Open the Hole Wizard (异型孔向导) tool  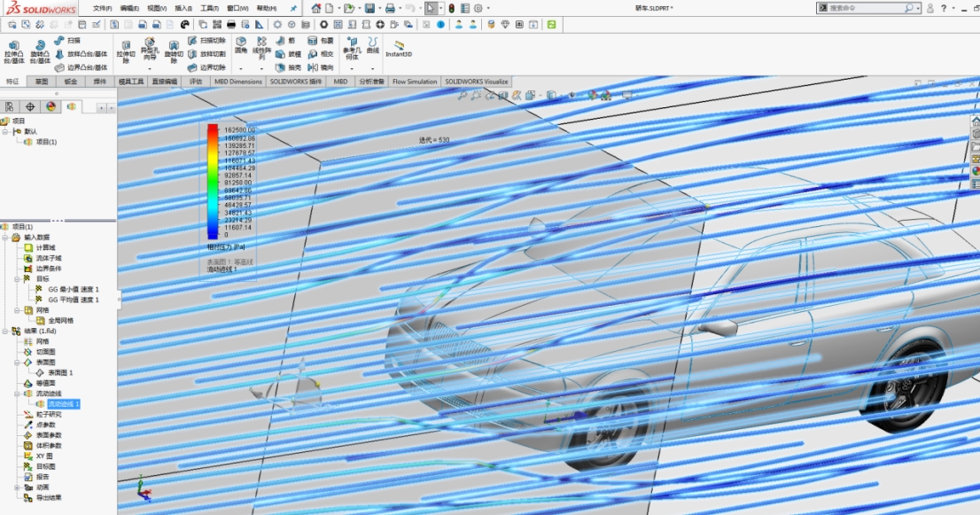pyautogui.click(x=150, y=50)
